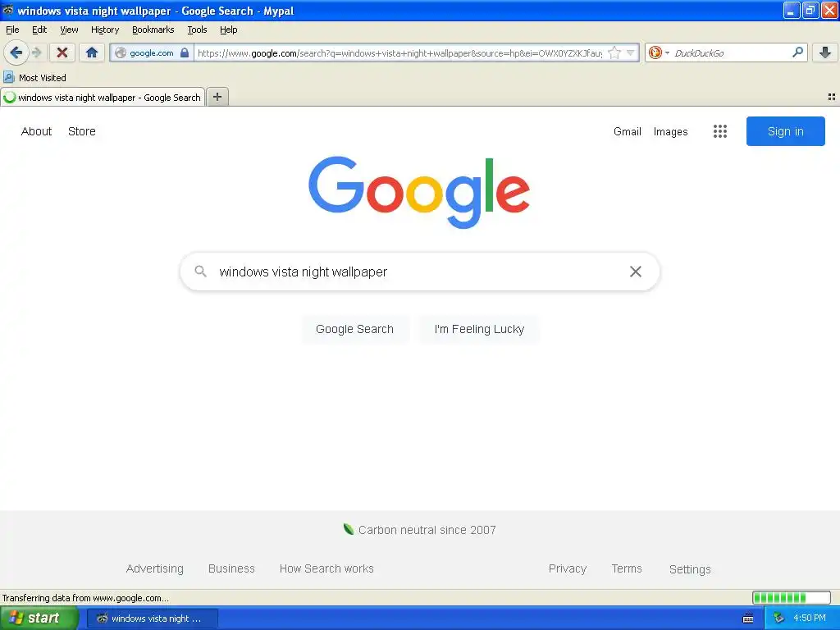The height and width of the screenshot is (630, 840).
Task: Click the keyboard tray icon in taskbar
Action: (748, 619)
